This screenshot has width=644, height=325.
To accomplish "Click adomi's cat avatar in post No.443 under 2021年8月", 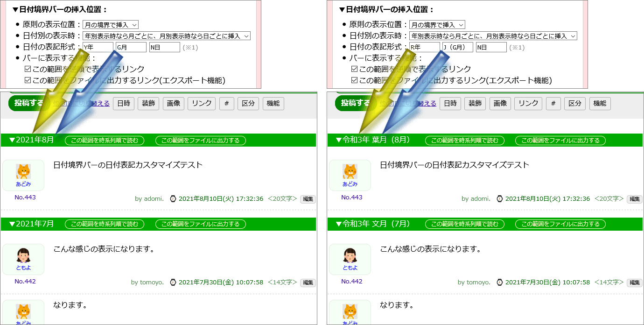I will click(x=23, y=172).
